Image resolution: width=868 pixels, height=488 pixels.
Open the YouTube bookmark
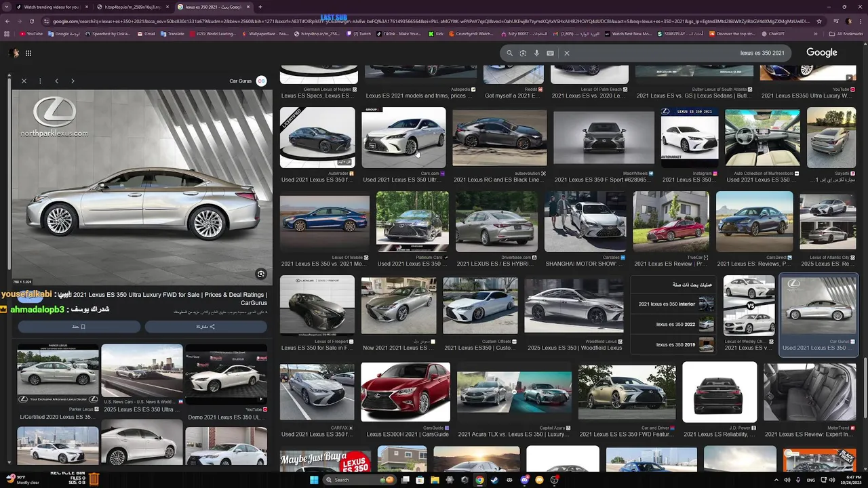(31, 34)
